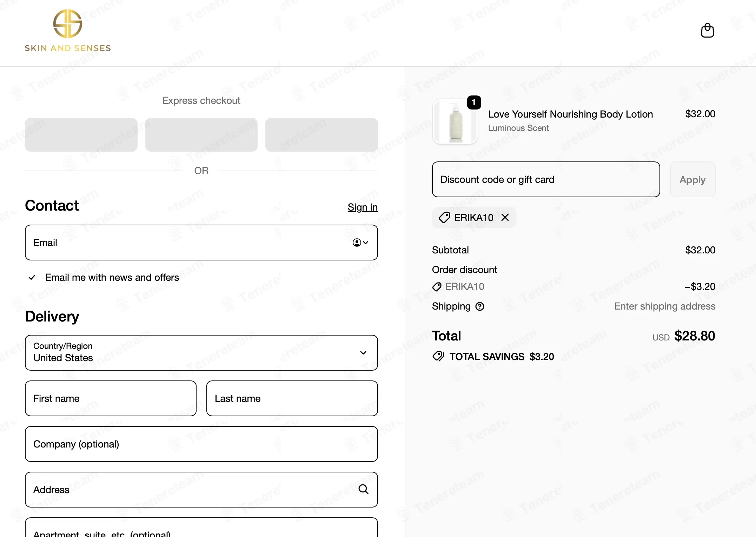Image resolution: width=756 pixels, height=537 pixels.
Task: Click the Luminous Scent variant text
Action: pyautogui.click(x=518, y=128)
